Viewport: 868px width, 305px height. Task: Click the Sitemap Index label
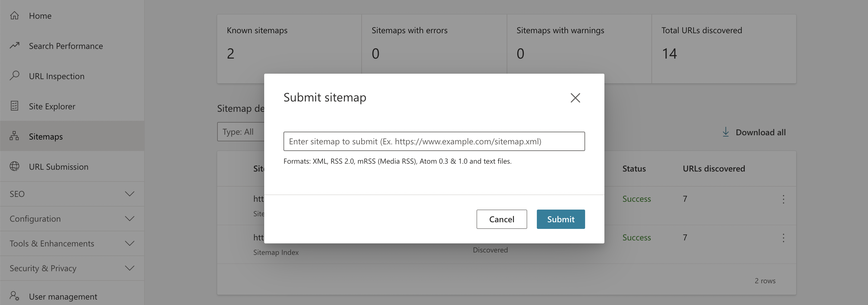click(276, 252)
